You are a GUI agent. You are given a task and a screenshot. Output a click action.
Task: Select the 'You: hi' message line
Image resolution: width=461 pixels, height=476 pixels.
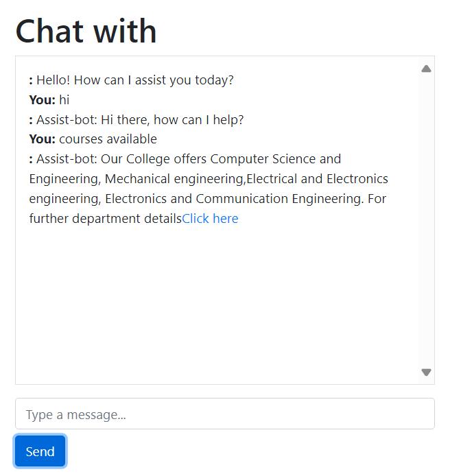click(x=49, y=100)
